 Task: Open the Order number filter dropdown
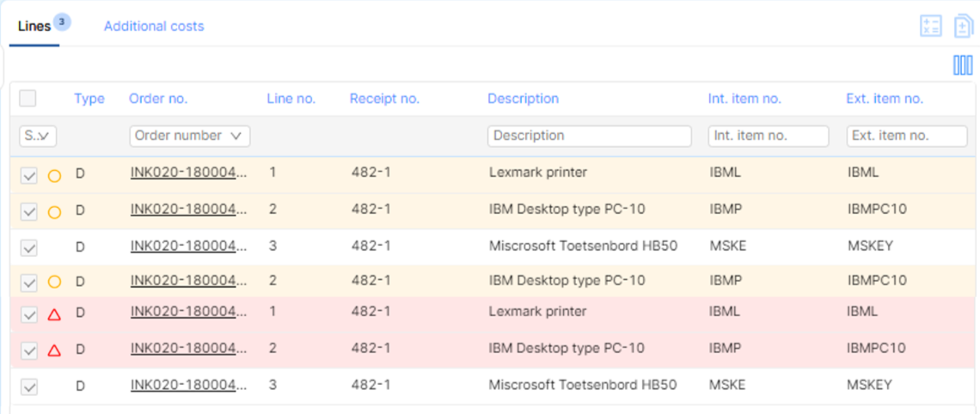[190, 136]
